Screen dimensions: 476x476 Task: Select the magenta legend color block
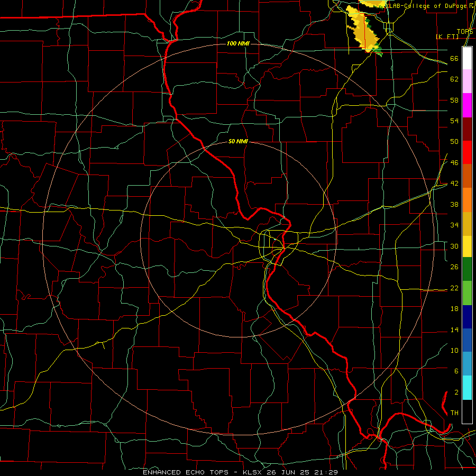467,105
